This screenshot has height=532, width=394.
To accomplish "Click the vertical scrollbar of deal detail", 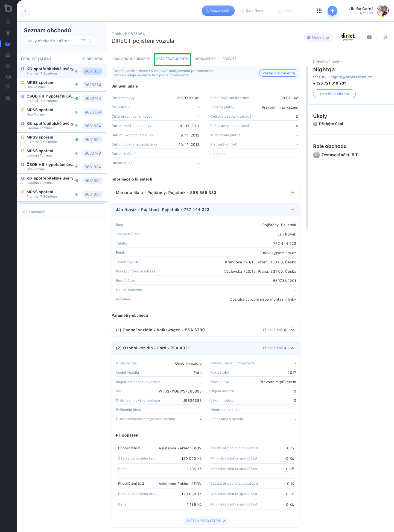I will tap(307, 147).
